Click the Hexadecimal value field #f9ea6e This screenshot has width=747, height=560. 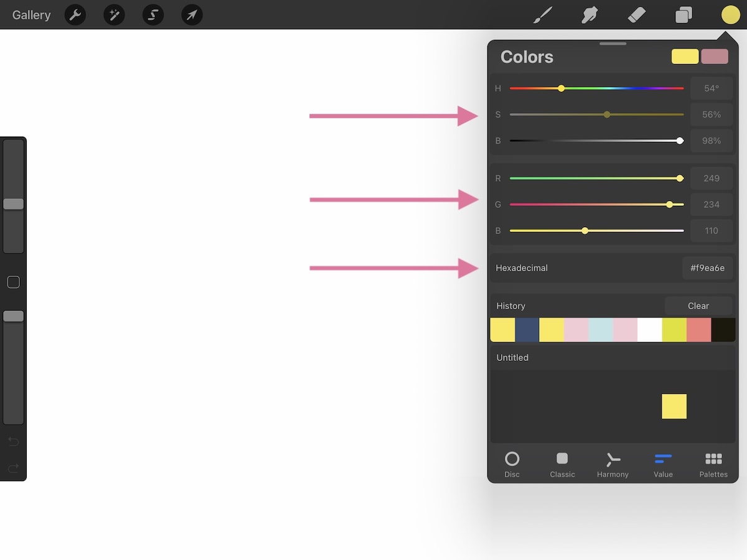tap(708, 268)
